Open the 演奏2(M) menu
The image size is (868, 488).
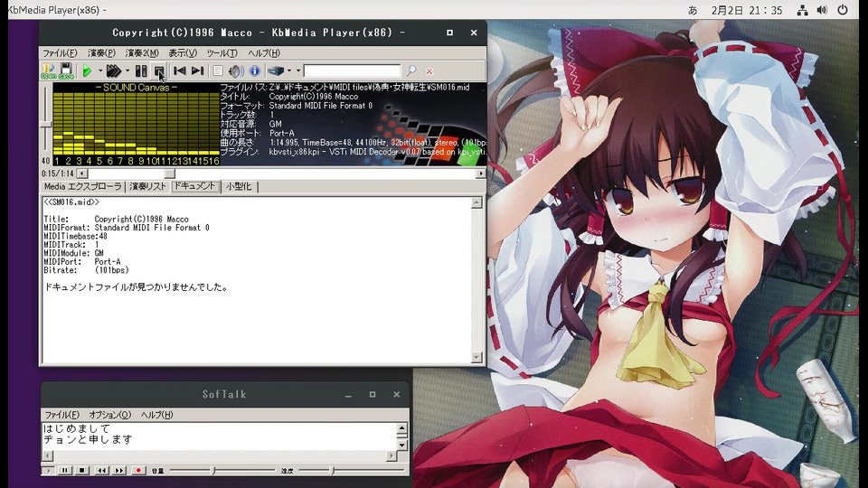tap(142, 53)
